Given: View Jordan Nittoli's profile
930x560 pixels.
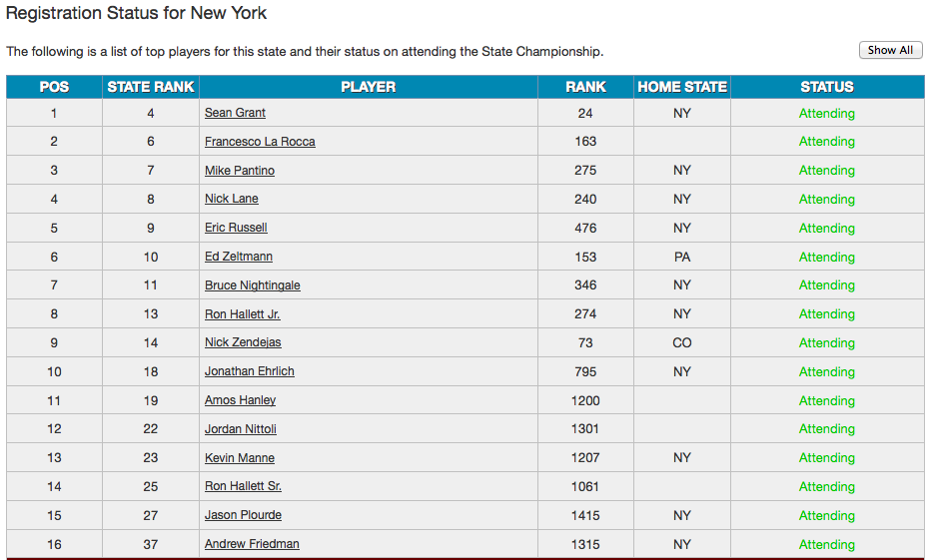Looking at the screenshot, I should (241, 429).
